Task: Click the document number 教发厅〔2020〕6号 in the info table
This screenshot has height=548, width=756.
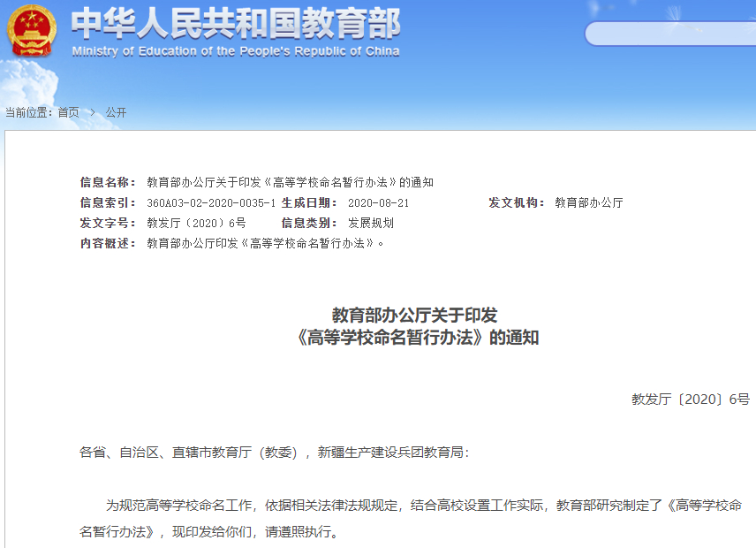Action: (196, 224)
